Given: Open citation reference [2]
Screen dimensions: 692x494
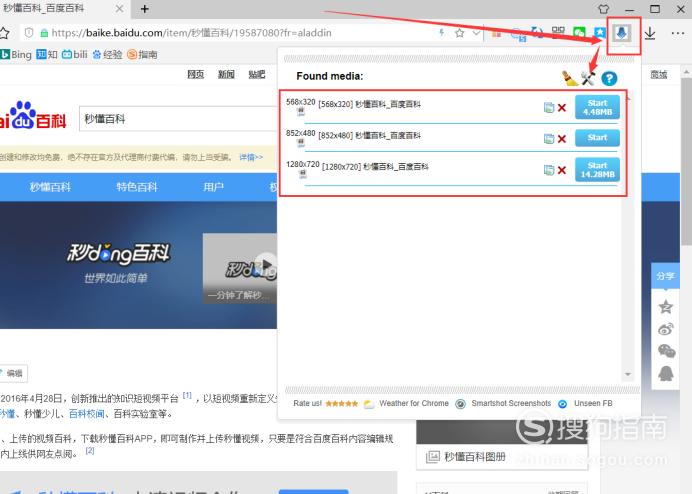Looking at the screenshot, I should pyautogui.click(x=90, y=450).
